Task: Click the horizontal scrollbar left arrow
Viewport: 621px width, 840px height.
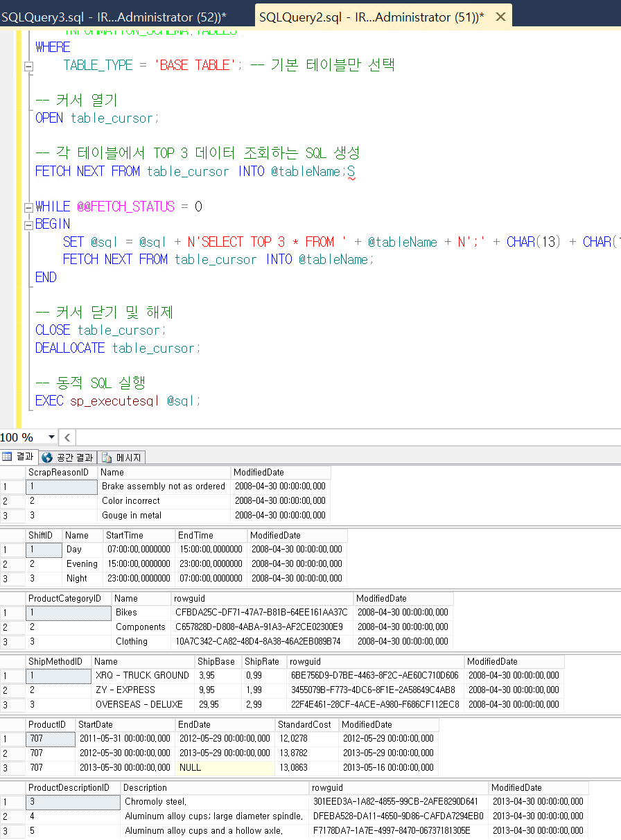Action: tap(67, 437)
